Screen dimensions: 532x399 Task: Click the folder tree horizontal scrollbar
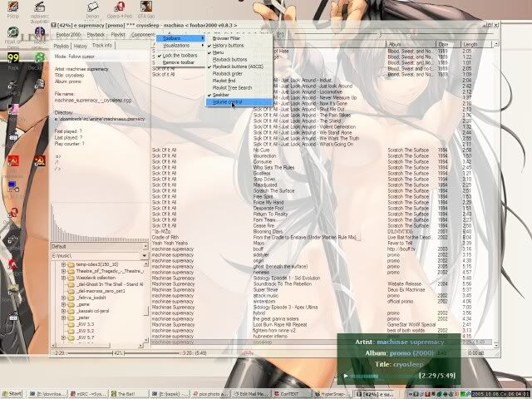(x=97, y=345)
